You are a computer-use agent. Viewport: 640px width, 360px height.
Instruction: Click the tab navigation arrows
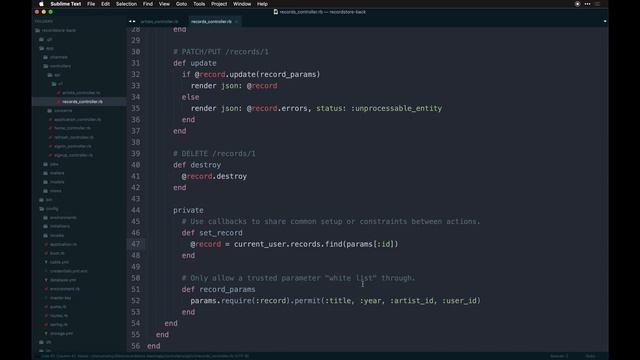pyautogui.click(x=132, y=21)
